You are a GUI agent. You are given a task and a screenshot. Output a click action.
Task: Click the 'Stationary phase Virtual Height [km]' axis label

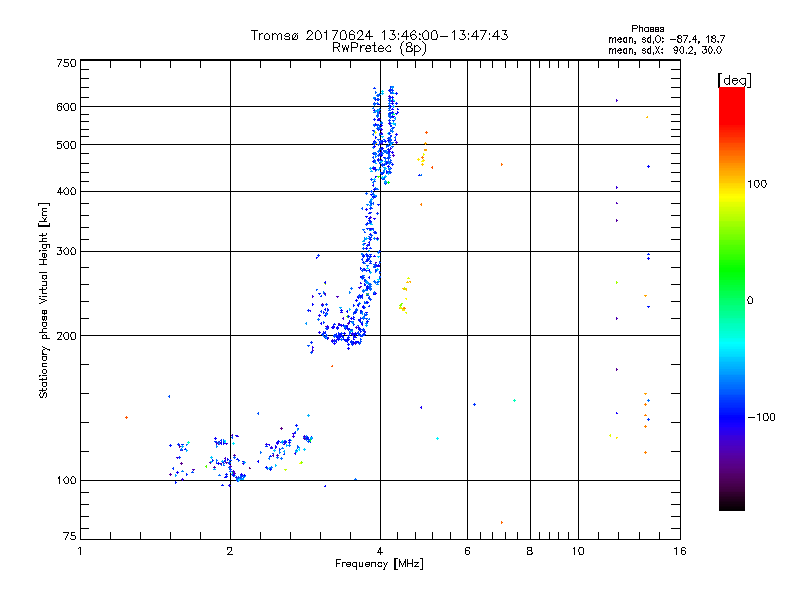click(x=43, y=300)
